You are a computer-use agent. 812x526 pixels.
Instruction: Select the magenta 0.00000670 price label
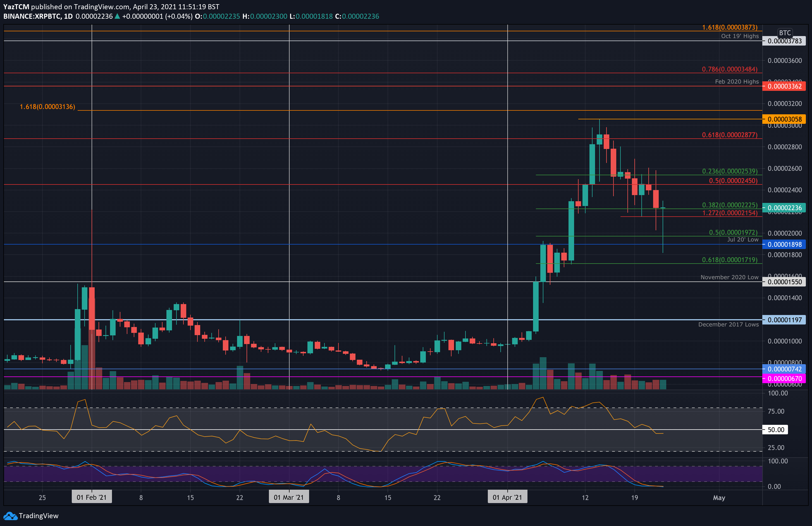tap(784, 378)
